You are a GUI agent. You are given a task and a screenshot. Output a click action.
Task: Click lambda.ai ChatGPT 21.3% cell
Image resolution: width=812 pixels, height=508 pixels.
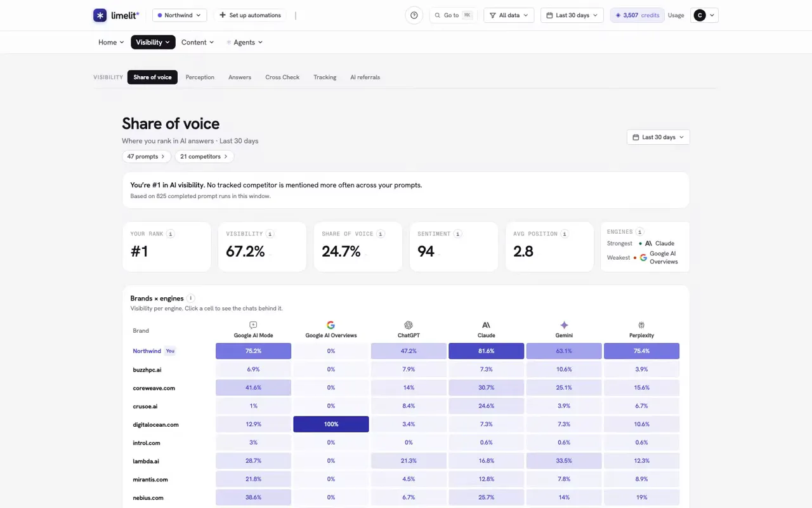(x=409, y=461)
